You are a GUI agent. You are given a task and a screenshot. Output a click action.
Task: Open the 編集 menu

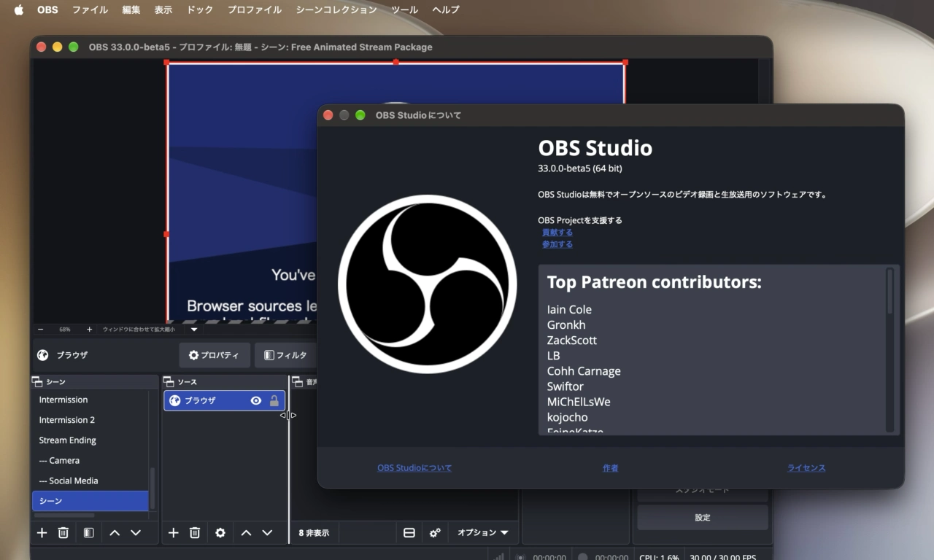point(131,9)
